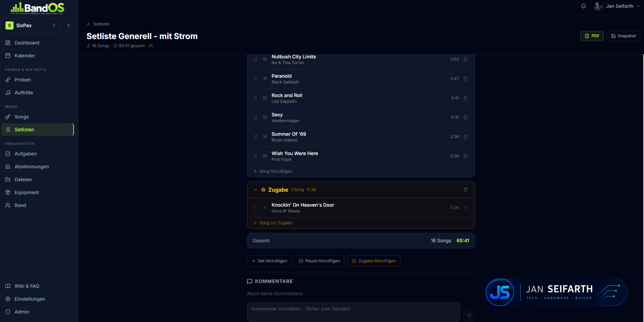Grab the drag handle of Sexy
Screen dimensions: 644x322
point(255,117)
